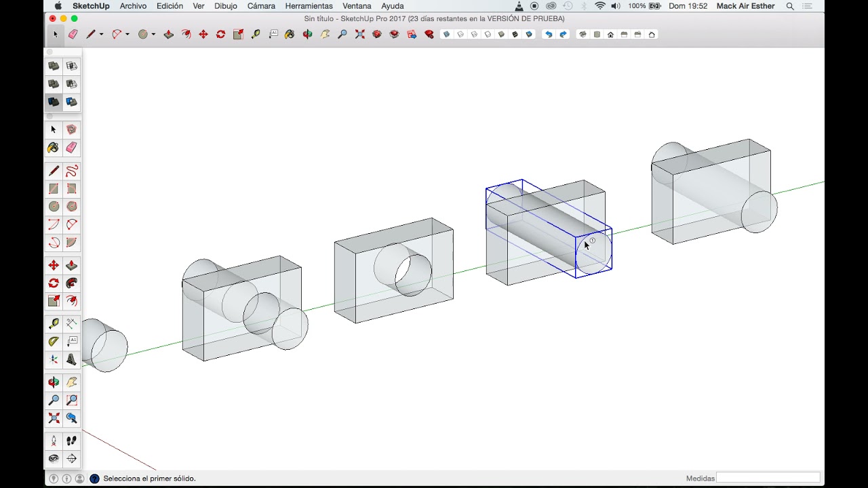Toggle X-Ray face style
This screenshot has width=868, height=488.
(446, 34)
